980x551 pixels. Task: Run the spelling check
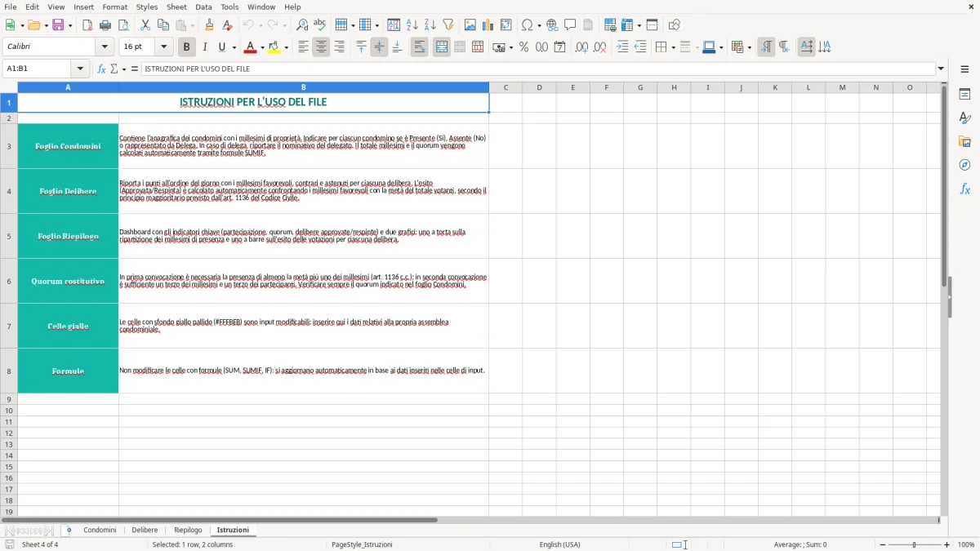tap(320, 25)
